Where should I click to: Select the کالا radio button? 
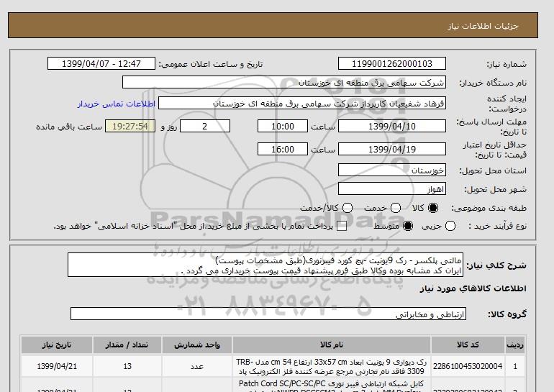433,208
